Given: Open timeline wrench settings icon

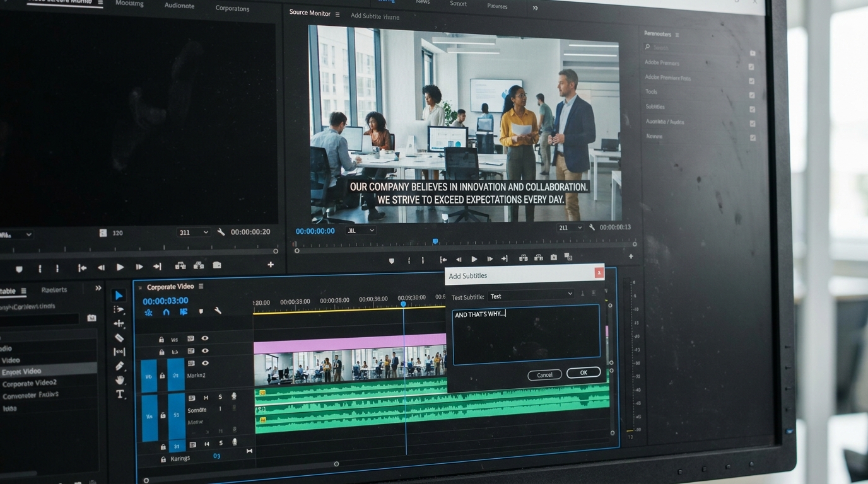Looking at the screenshot, I should [218, 311].
